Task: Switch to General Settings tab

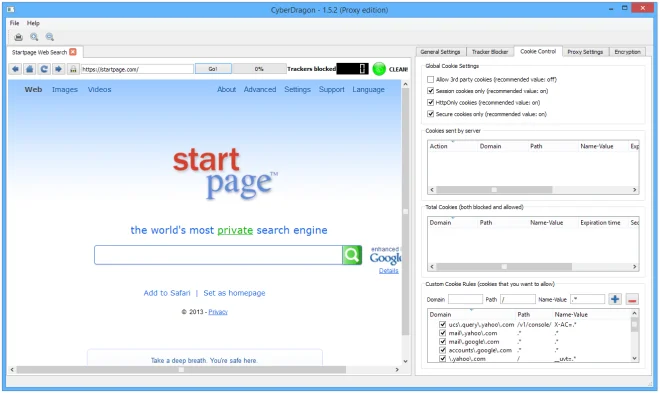Action: pyautogui.click(x=440, y=52)
